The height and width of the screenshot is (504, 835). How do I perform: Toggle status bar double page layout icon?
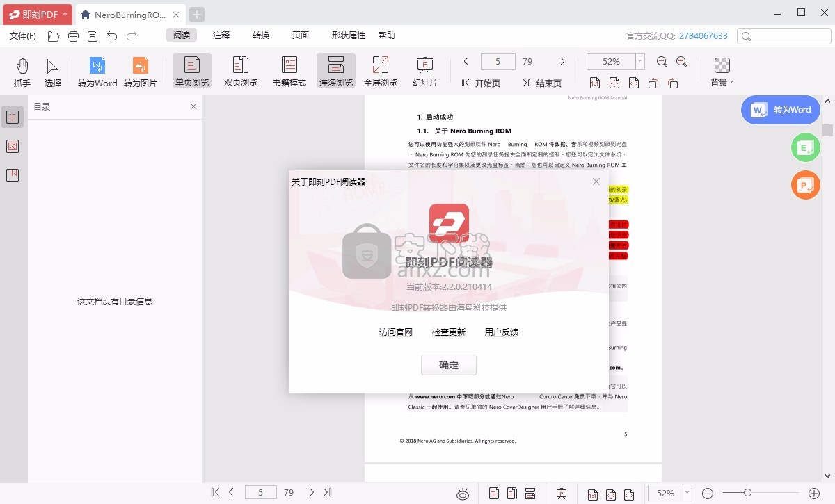[x=512, y=494]
